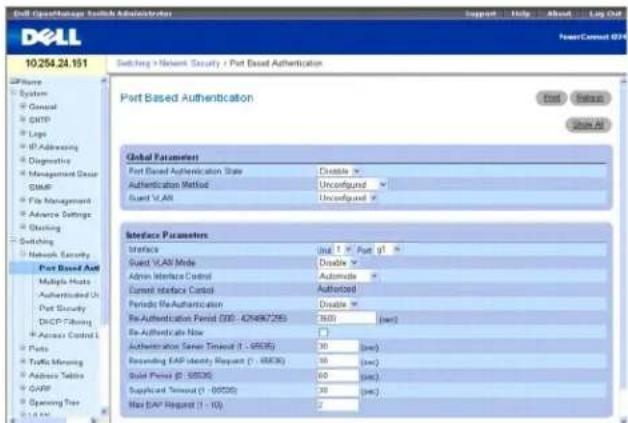The image size is (628, 423).
Task: Click the 10.254.24.151 address label
Action: pos(56,63)
